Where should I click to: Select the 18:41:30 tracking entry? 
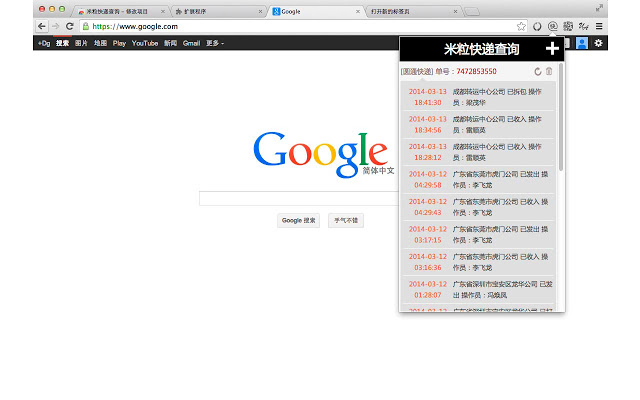tap(478, 97)
